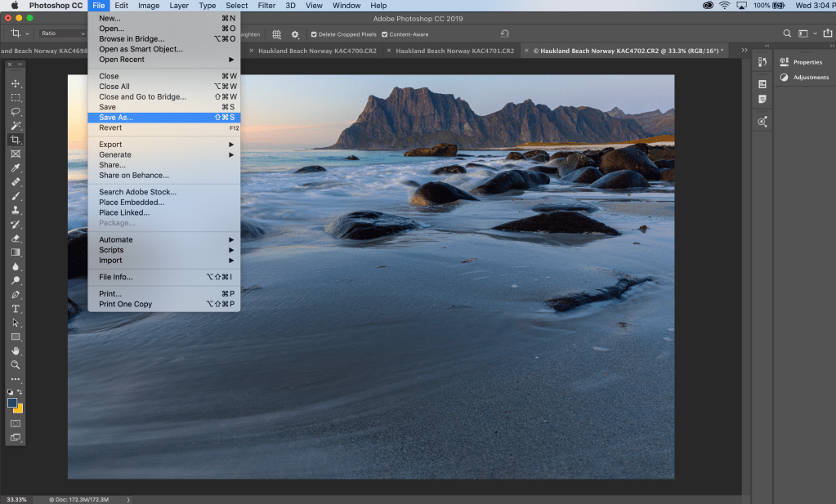Pick the Eyedropper tool

(15, 168)
